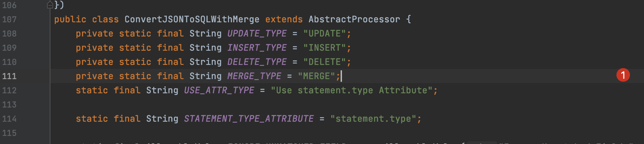Select line number 111 in the gutter
Screen dimensions: 644x144
pos(9,76)
